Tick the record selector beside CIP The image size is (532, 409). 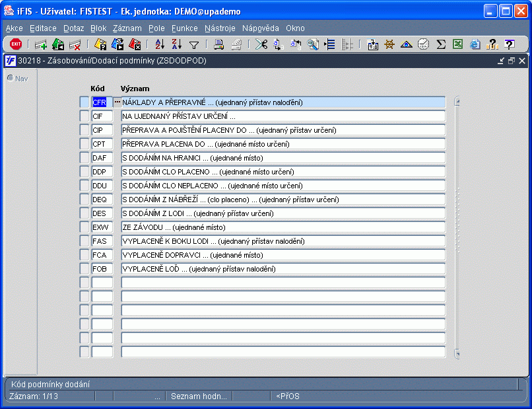click(x=84, y=130)
